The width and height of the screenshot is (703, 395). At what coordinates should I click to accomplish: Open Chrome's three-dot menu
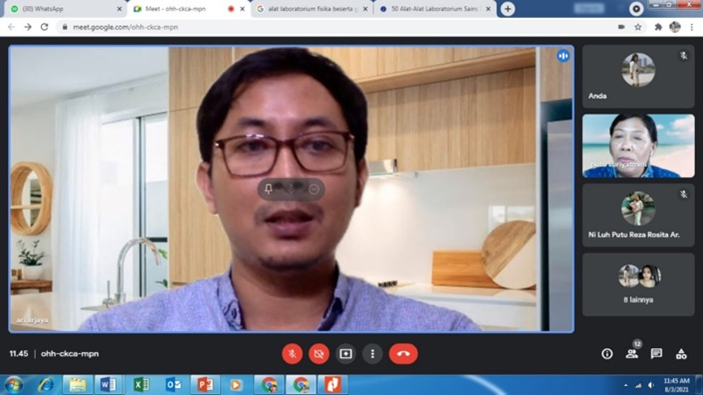[x=692, y=27]
